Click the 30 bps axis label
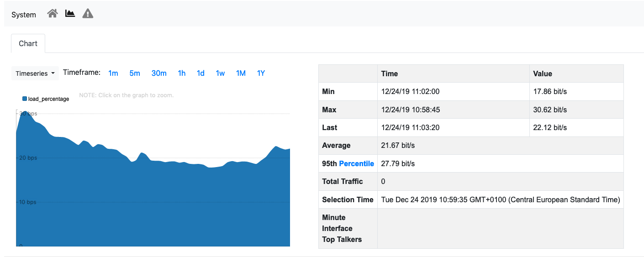This screenshot has height=257, width=644. pos(28,113)
